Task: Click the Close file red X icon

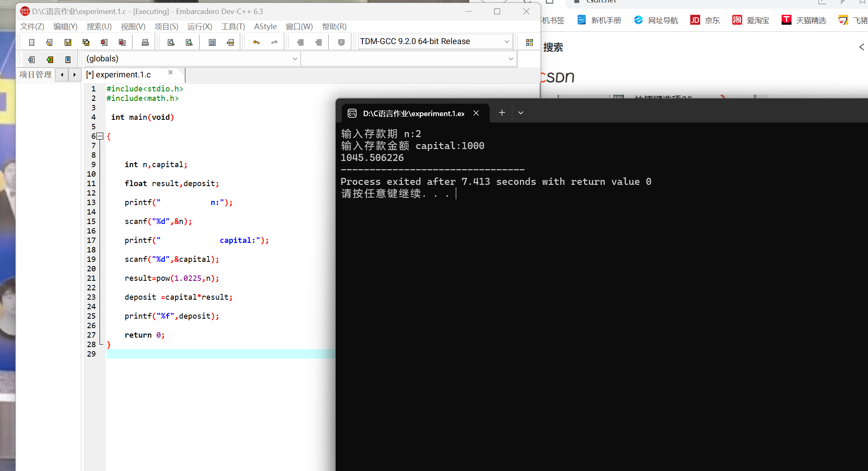Action: point(104,42)
